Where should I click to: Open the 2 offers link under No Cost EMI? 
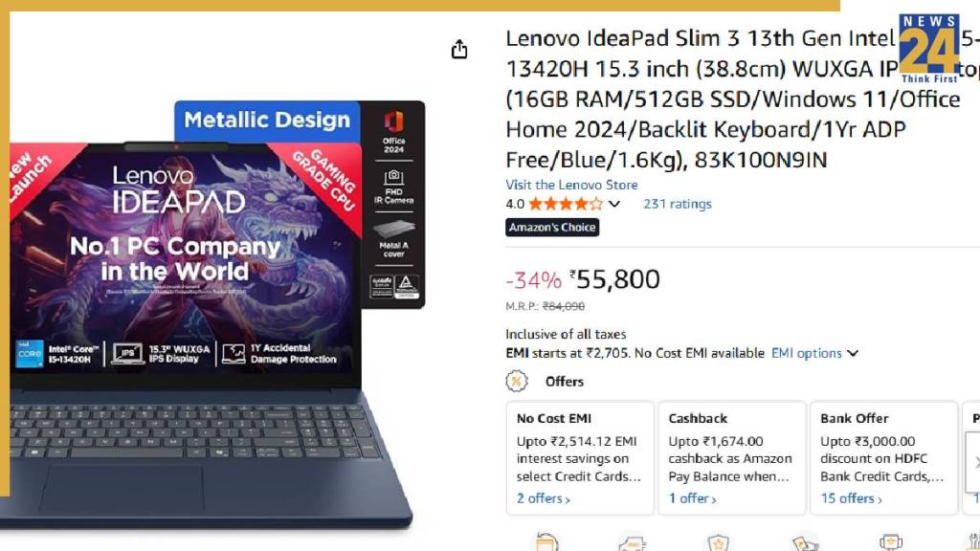click(x=544, y=498)
